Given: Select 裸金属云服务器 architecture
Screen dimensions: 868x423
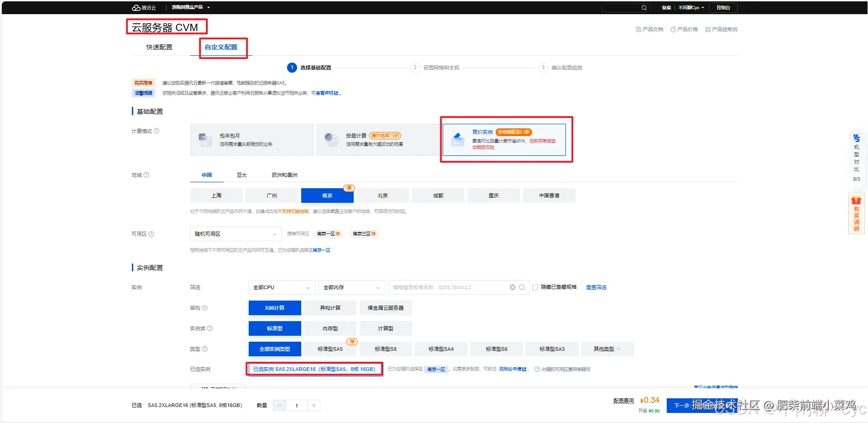Looking at the screenshot, I should pos(386,308).
